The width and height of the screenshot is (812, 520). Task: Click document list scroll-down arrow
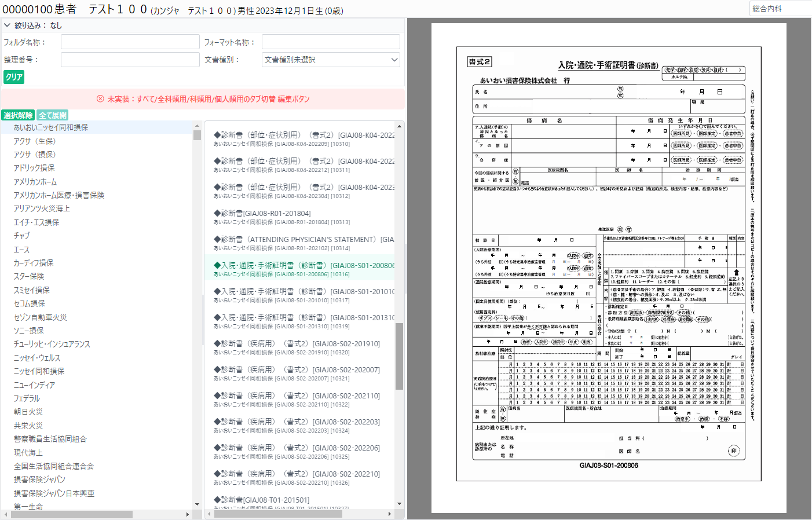point(399,504)
